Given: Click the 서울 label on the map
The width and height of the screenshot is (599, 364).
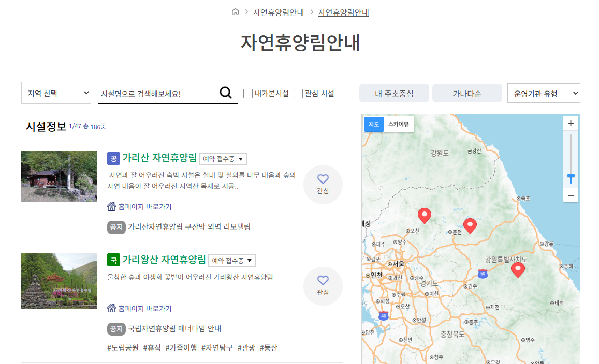Looking at the screenshot, I should tap(398, 264).
